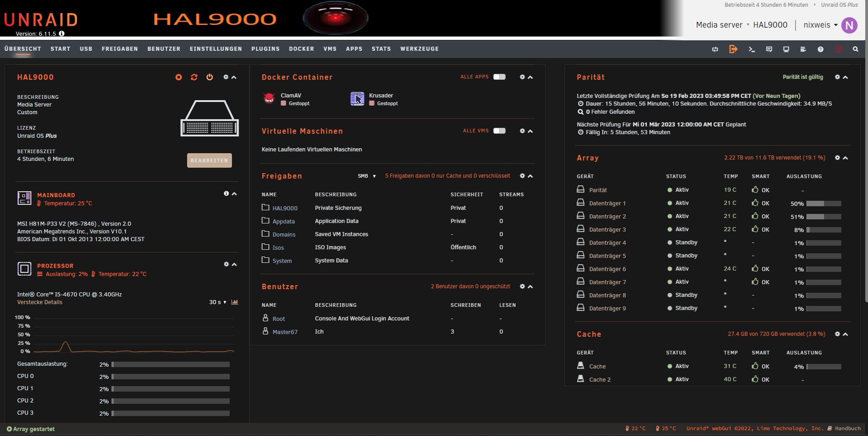
Task: Click the ClamAV container icon
Action: 269,98
